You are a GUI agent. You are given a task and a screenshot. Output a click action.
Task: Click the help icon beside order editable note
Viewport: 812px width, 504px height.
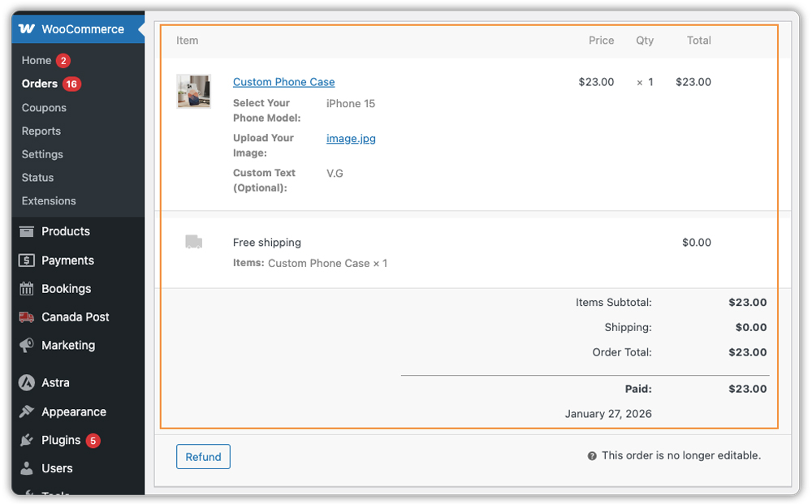[x=592, y=456]
